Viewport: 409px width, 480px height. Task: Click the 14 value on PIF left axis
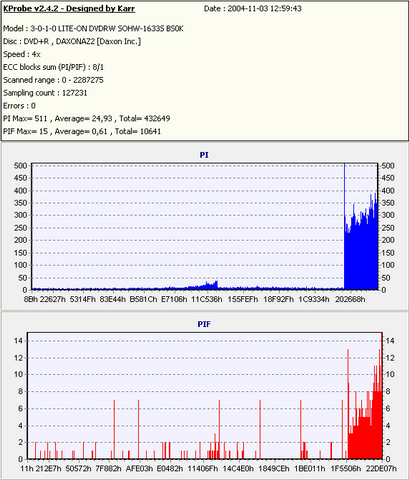(18, 341)
